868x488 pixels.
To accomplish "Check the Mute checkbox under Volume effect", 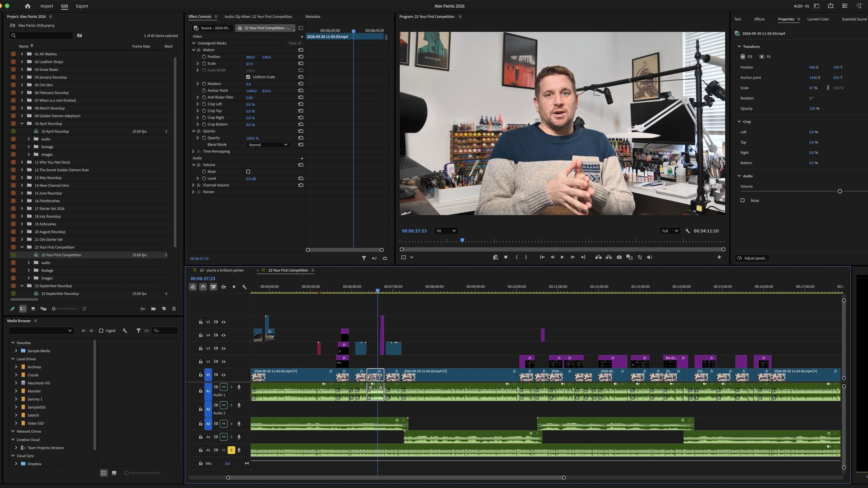I will (248, 172).
